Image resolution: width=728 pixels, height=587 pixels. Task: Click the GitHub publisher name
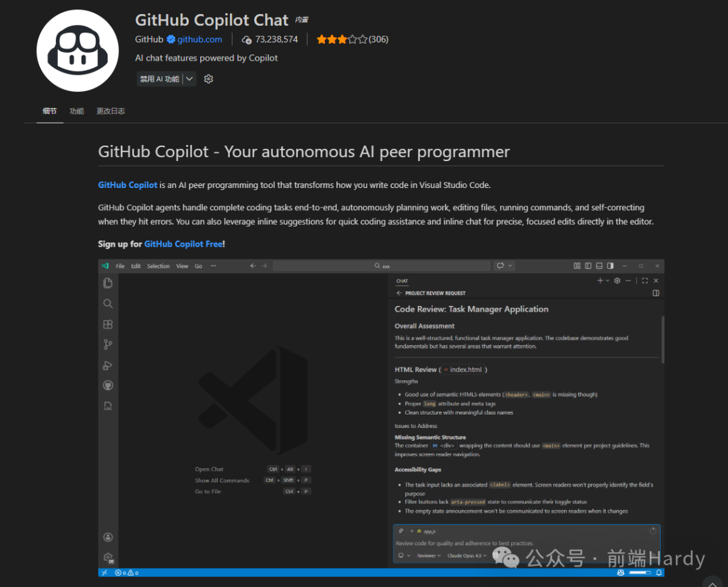pos(149,40)
